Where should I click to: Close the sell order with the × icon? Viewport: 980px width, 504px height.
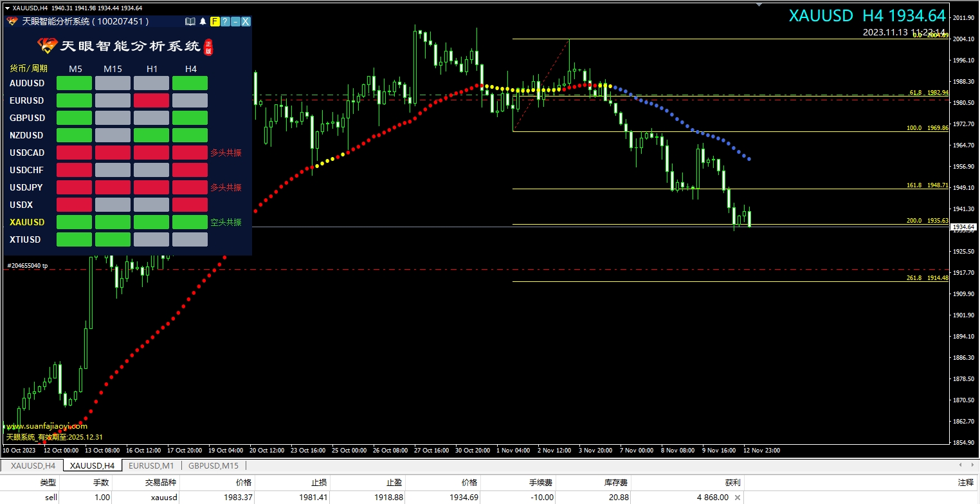pos(738,498)
